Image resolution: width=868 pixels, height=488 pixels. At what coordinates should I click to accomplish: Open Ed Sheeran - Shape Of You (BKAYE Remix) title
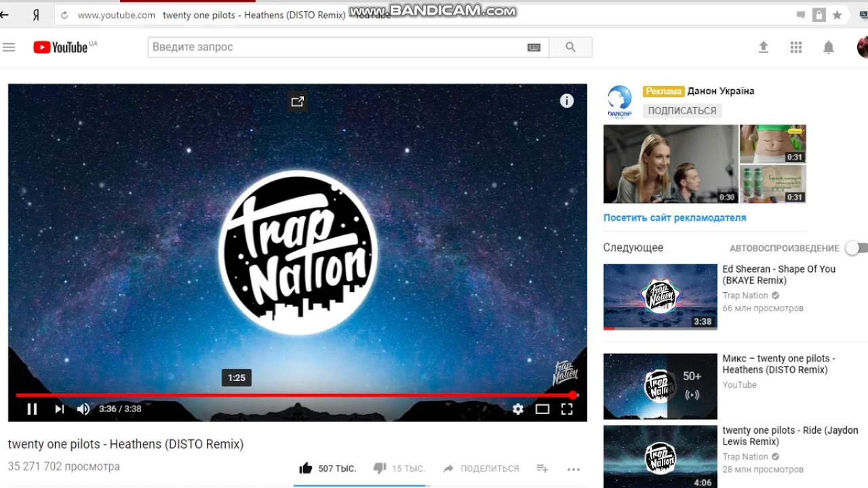(x=779, y=274)
